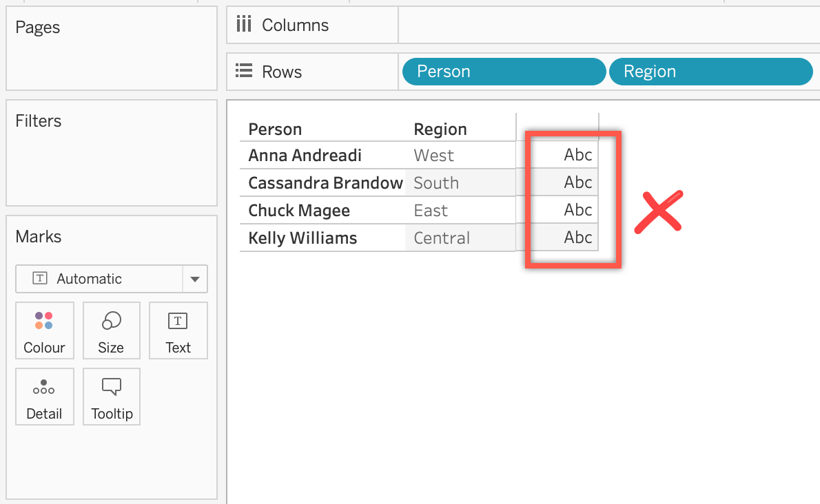Click the Central region cell
Viewport: 820px width, 504px height.
442,238
